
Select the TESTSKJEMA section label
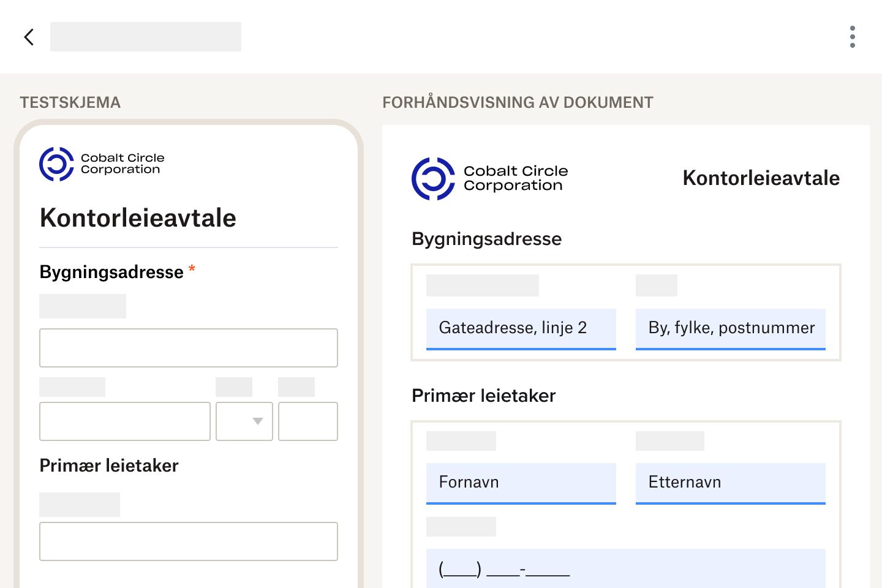[x=70, y=102]
